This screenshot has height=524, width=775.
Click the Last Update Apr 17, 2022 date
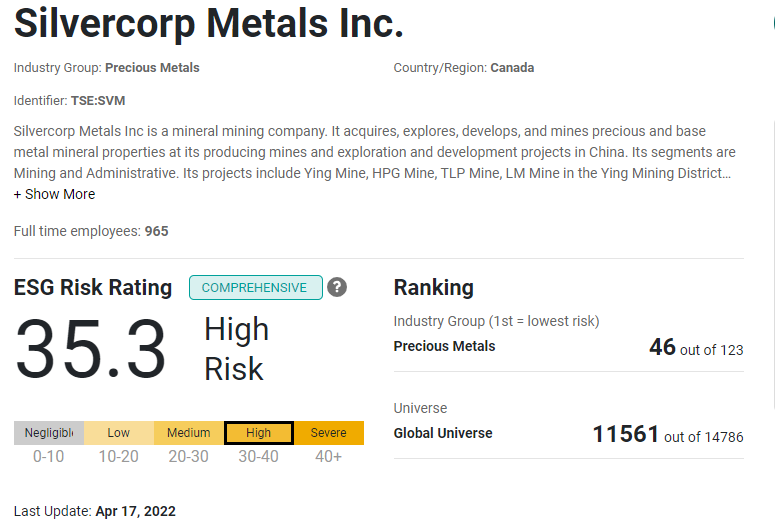[135, 511]
